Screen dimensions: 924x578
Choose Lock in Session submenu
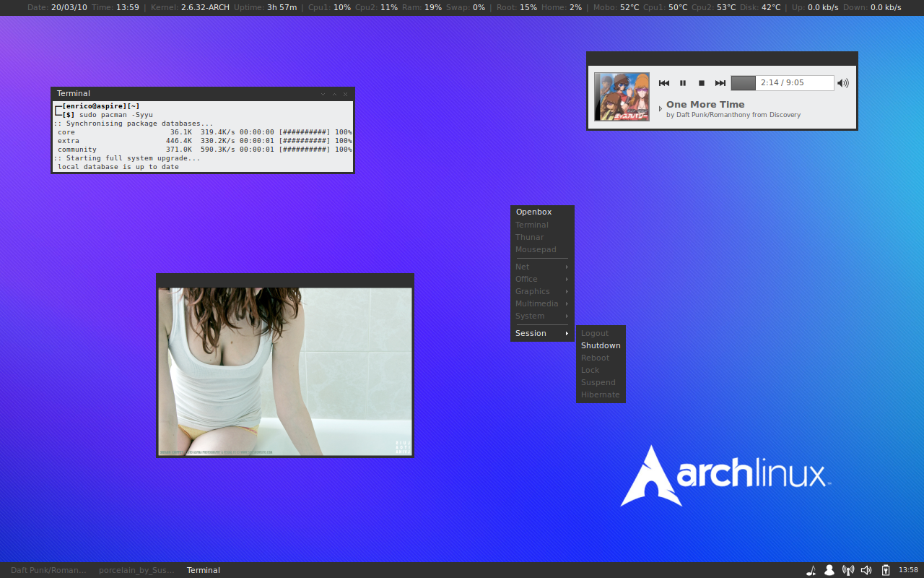(x=601, y=370)
